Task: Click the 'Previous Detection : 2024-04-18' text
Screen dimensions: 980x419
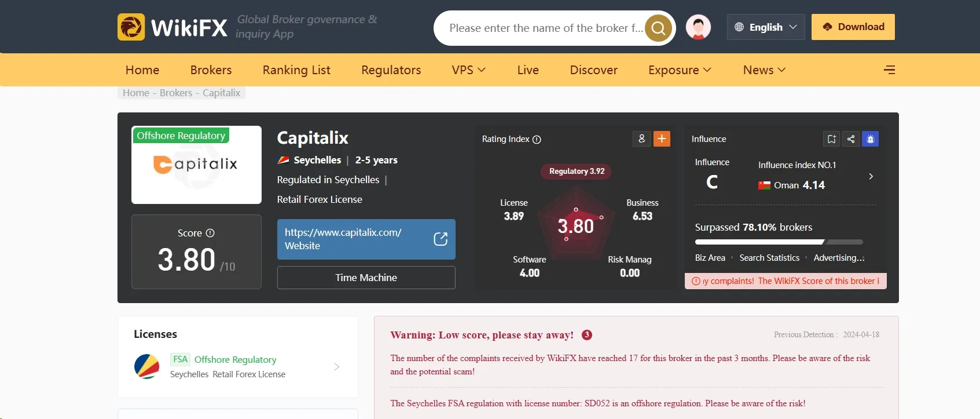Action: point(827,335)
